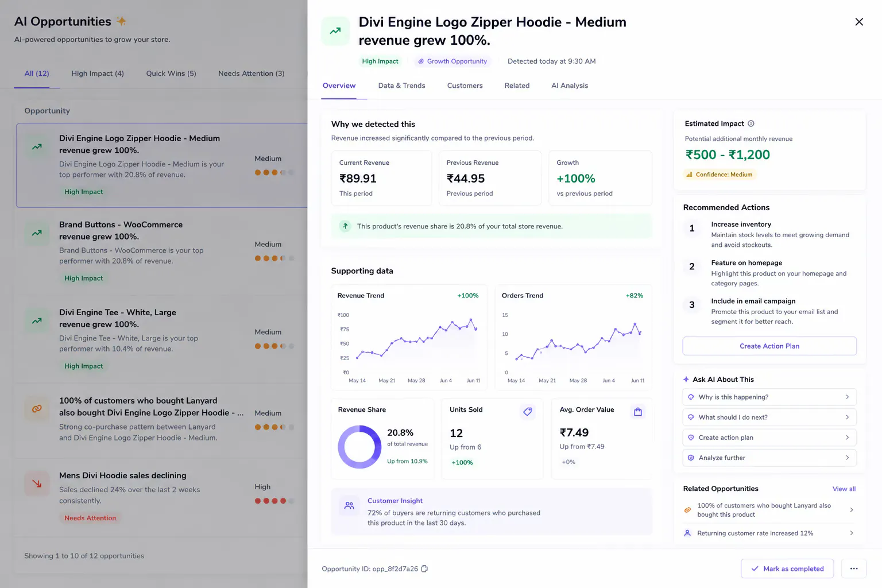Click the declining arrow icon for Mens Divi Hoodie
This screenshot has width=882, height=588.
(x=37, y=483)
